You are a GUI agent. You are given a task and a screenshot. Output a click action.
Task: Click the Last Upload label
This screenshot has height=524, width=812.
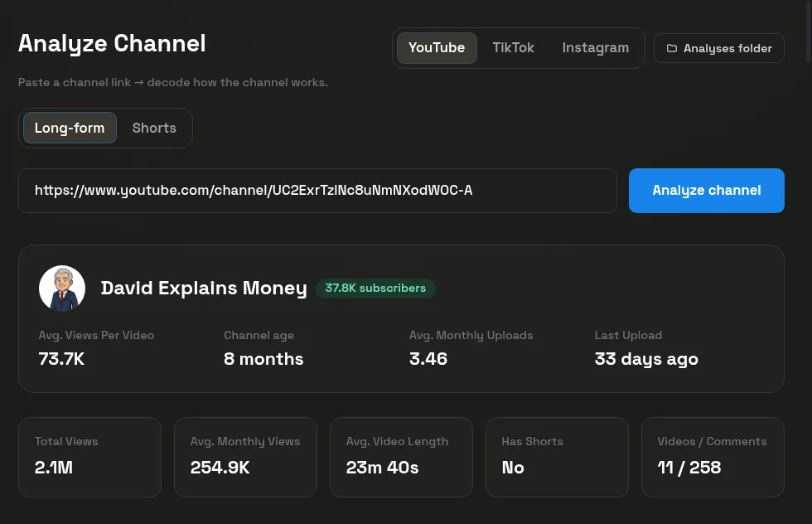tap(628, 335)
